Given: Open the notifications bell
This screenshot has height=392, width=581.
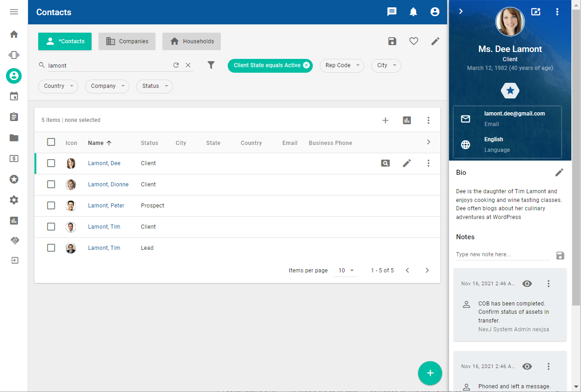Looking at the screenshot, I should tap(414, 12).
